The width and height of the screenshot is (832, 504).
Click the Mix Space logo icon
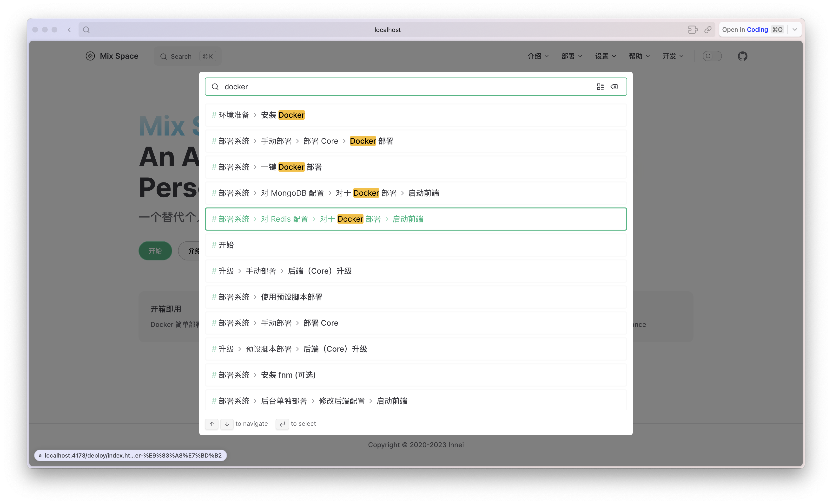(x=90, y=56)
